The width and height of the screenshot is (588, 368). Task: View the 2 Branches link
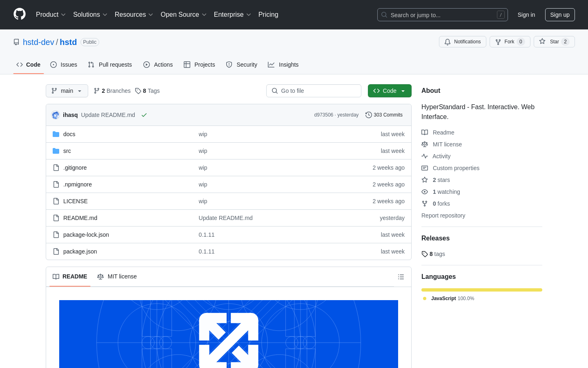112,91
